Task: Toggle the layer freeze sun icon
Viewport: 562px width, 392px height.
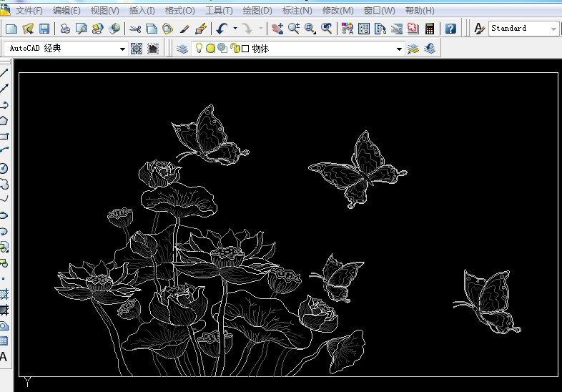Action: pos(210,49)
